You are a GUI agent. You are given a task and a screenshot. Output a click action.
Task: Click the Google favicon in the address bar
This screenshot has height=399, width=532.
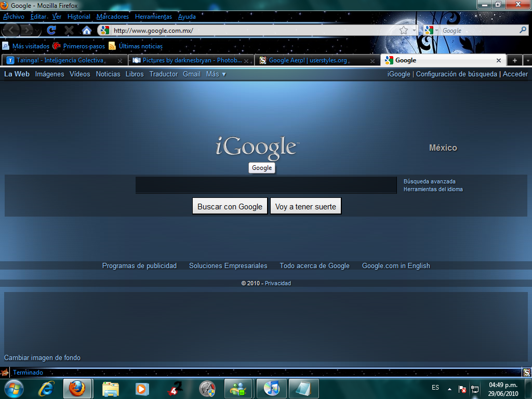105,31
